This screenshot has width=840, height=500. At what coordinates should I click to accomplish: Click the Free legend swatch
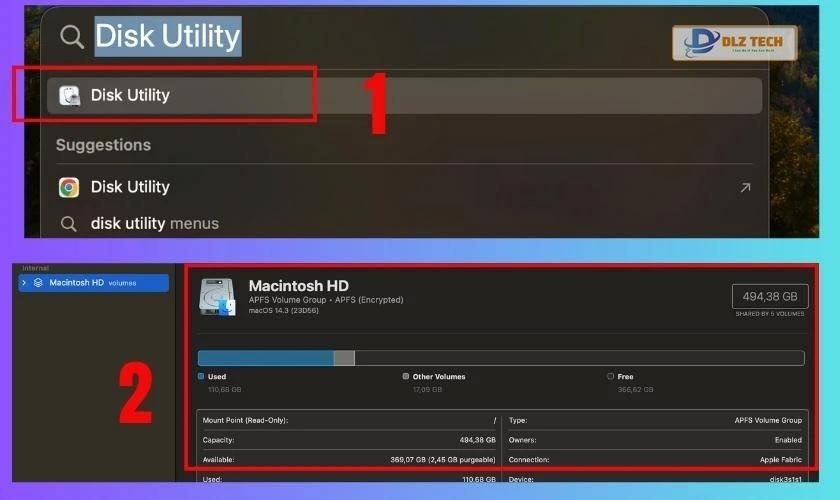click(610, 376)
